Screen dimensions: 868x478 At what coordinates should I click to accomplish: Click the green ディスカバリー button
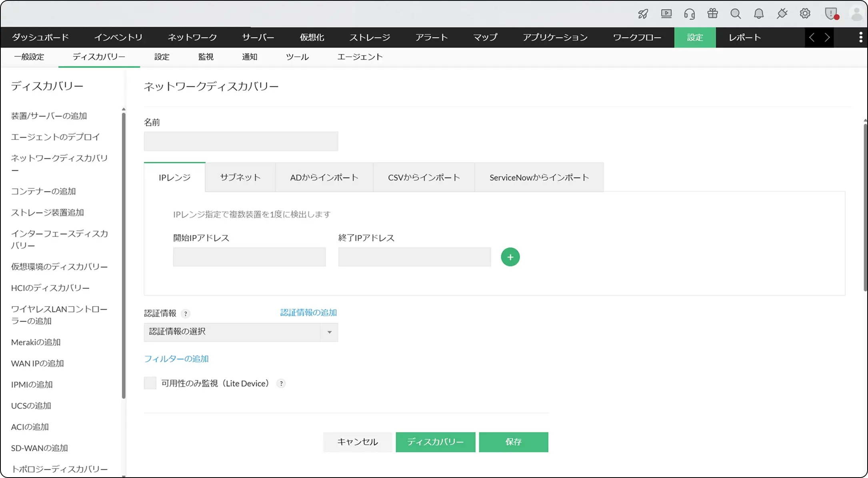coord(436,442)
